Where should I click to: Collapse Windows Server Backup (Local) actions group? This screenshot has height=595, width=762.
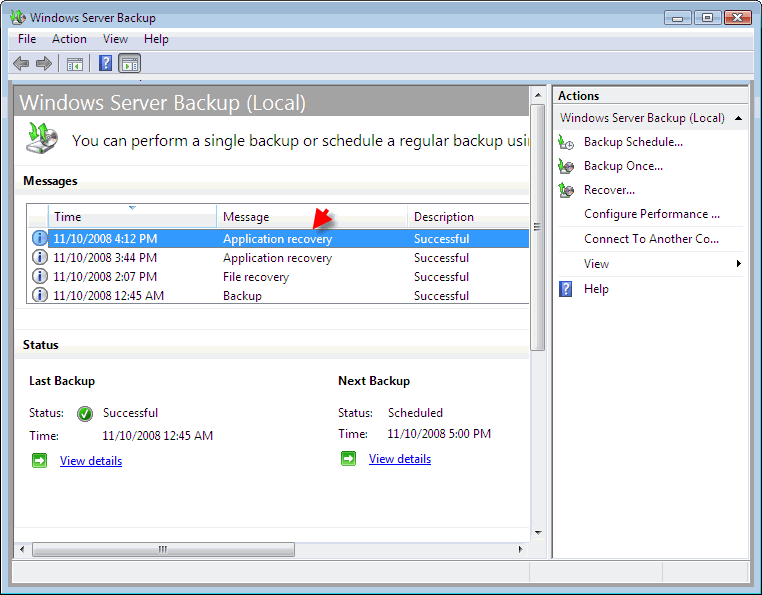(738, 118)
